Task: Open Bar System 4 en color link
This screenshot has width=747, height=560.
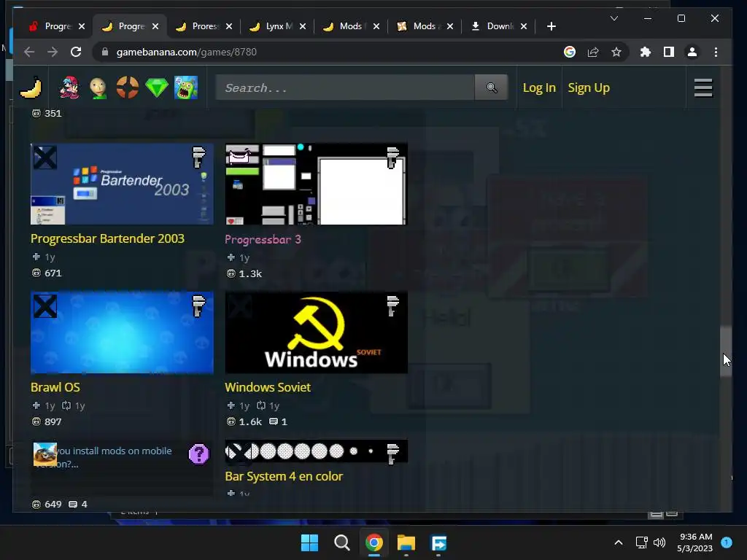Action: click(x=284, y=476)
